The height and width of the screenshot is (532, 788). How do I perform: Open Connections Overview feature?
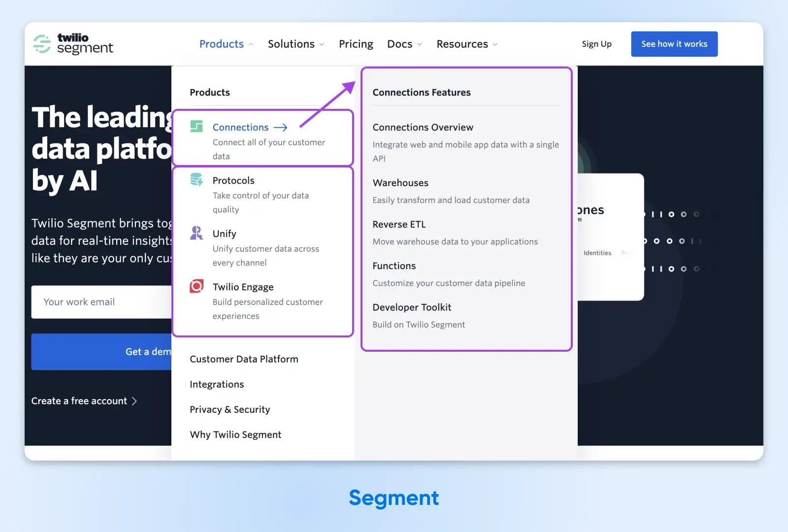coord(423,127)
